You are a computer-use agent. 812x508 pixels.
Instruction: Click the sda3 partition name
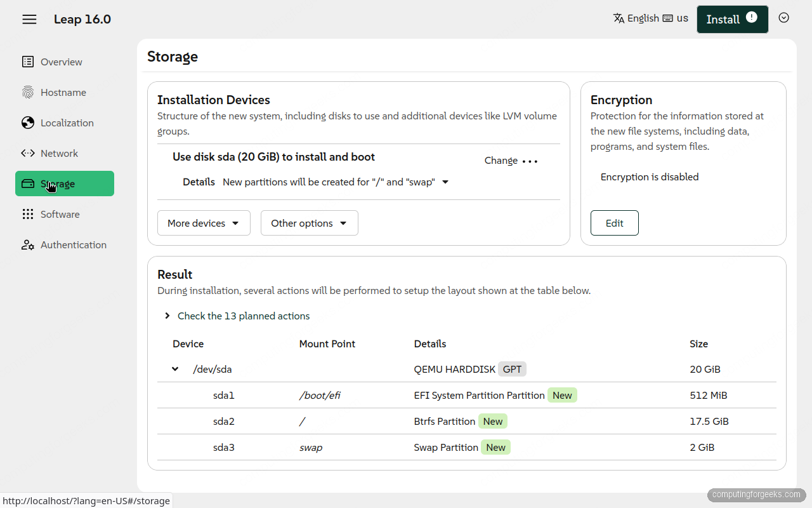click(224, 447)
